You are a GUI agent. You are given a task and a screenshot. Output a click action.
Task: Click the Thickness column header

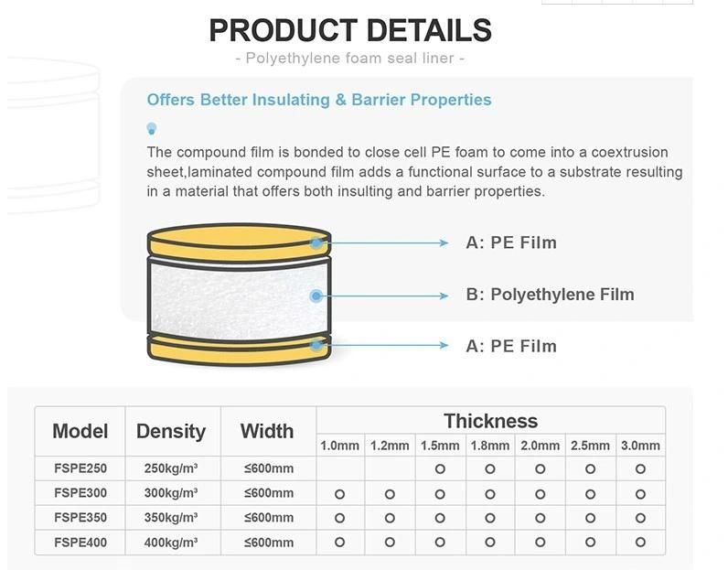(491, 422)
